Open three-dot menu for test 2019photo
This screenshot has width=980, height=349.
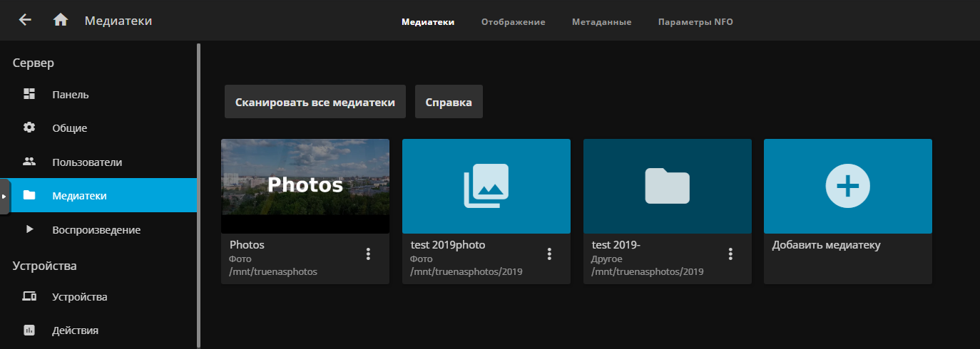click(x=549, y=254)
